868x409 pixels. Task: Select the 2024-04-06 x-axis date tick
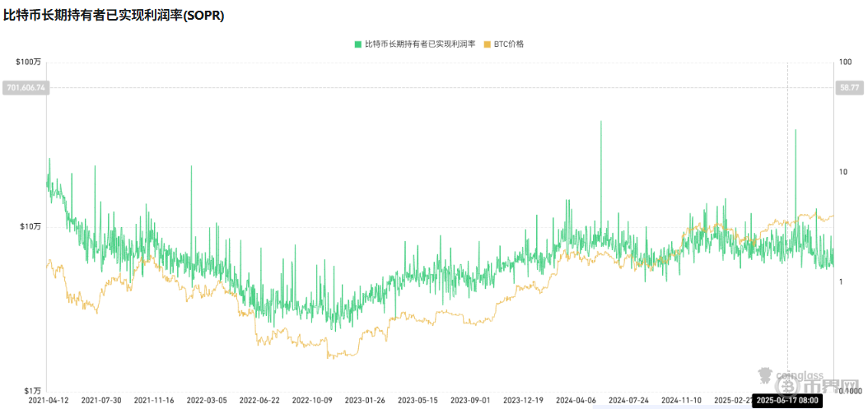point(576,401)
